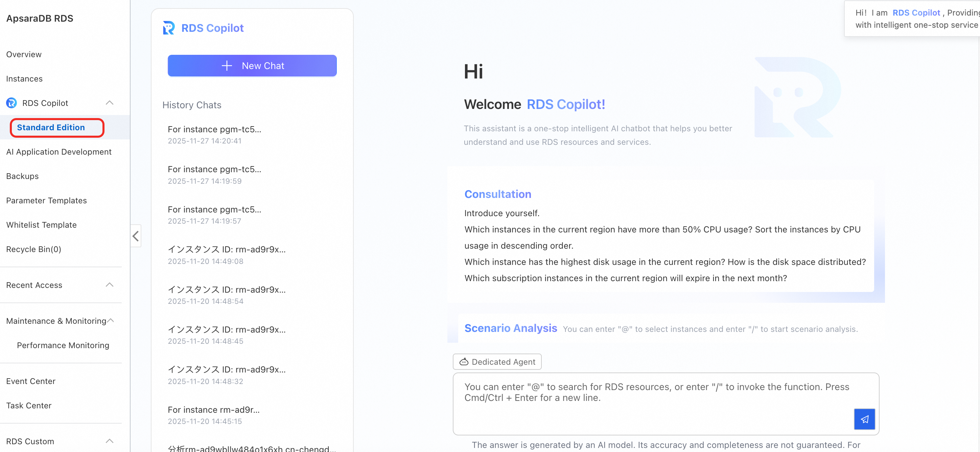Click the RDS Copilot logo in chat panel
This screenshot has width=980, height=452.
(168, 28)
